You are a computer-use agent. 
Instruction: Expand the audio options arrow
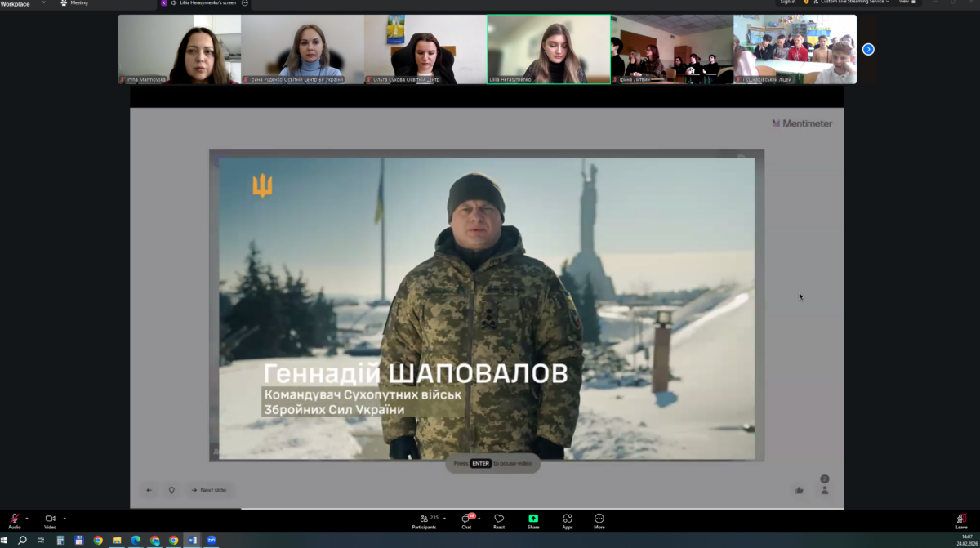click(27, 518)
